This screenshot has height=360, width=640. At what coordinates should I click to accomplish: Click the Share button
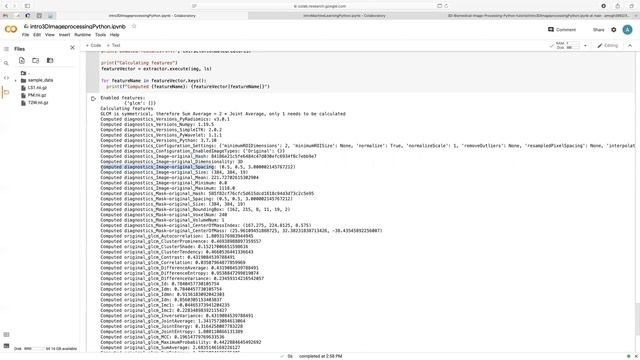pos(598,30)
